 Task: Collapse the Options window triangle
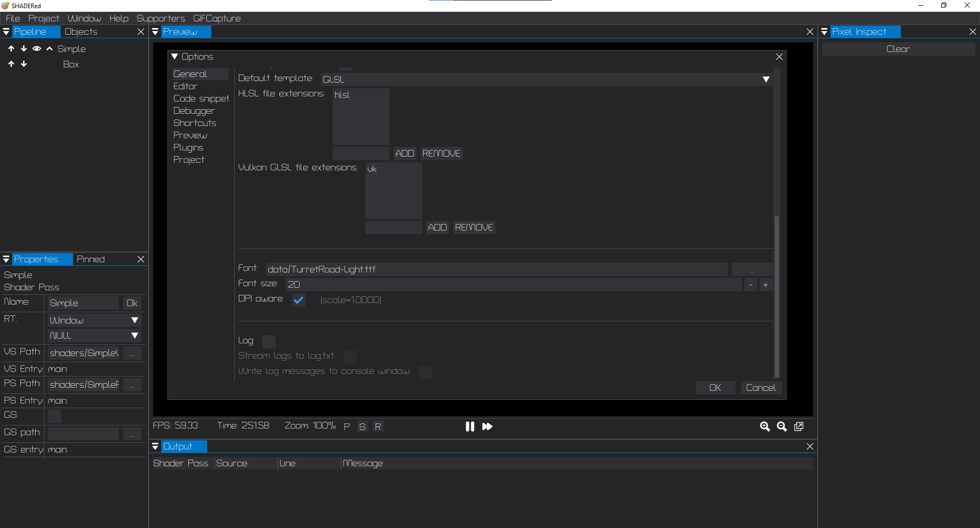click(175, 57)
